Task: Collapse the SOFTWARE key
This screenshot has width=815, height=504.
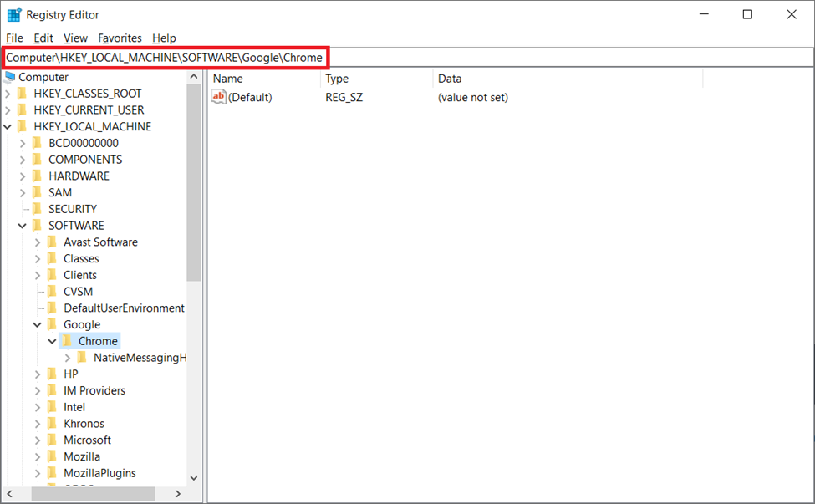Action: pos(23,226)
